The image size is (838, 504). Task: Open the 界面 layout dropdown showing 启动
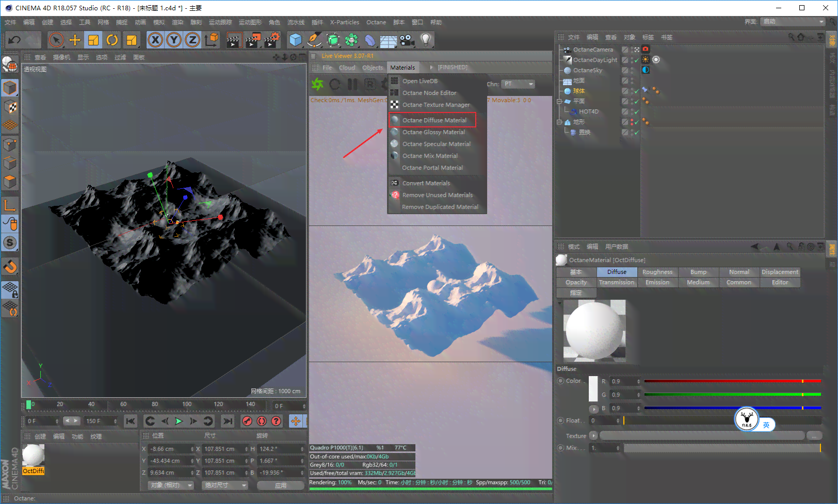point(794,22)
